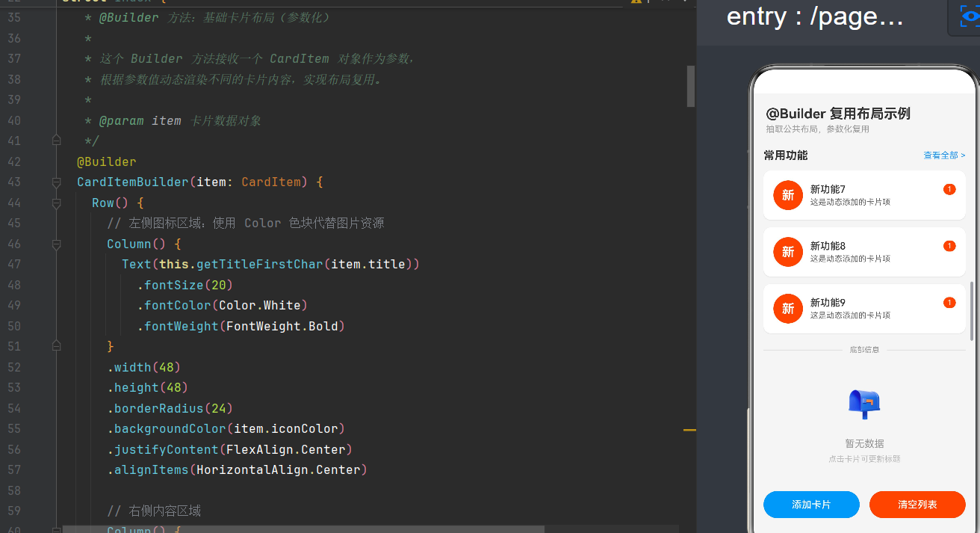The width and height of the screenshot is (980, 533).
Task: Click FlexAlign.Center in line 56
Action: [x=286, y=449]
